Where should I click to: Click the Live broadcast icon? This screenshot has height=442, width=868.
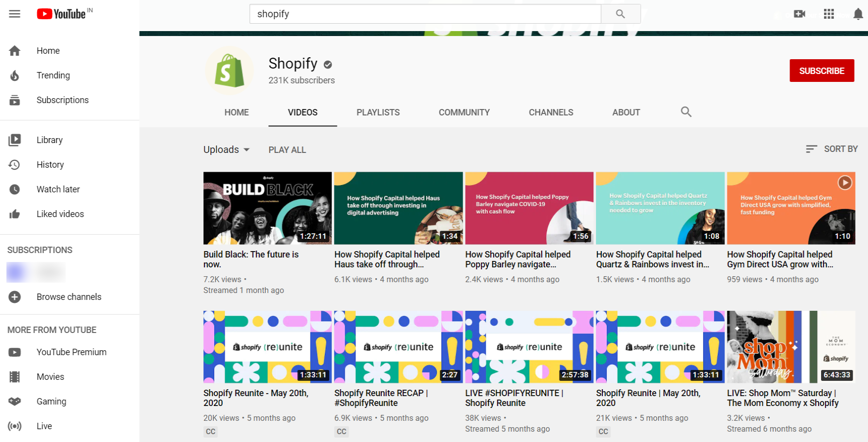coord(15,426)
